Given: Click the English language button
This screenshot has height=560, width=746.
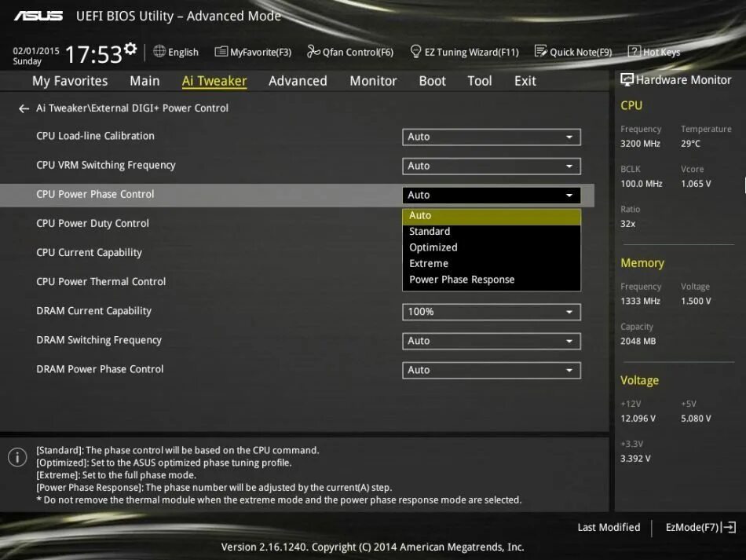Looking at the screenshot, I should tap(176, 52).
